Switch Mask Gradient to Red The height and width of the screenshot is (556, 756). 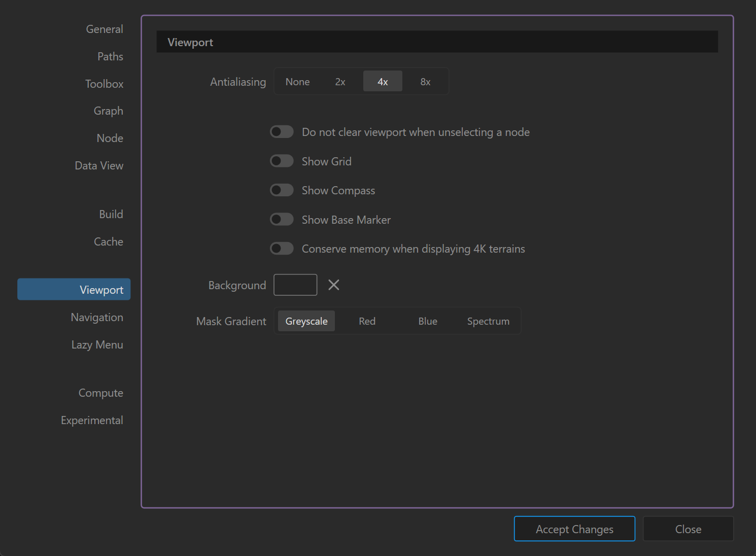tap(367, 321)
